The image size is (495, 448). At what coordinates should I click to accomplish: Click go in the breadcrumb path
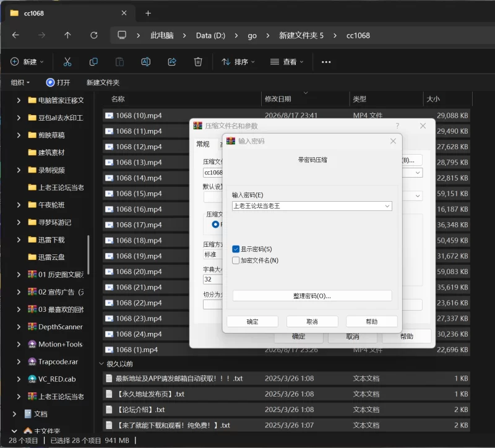tap(252, 35)
